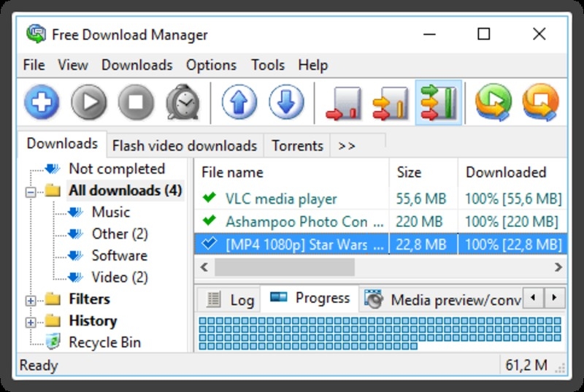Open the Log tab

(x=228, y=300)
